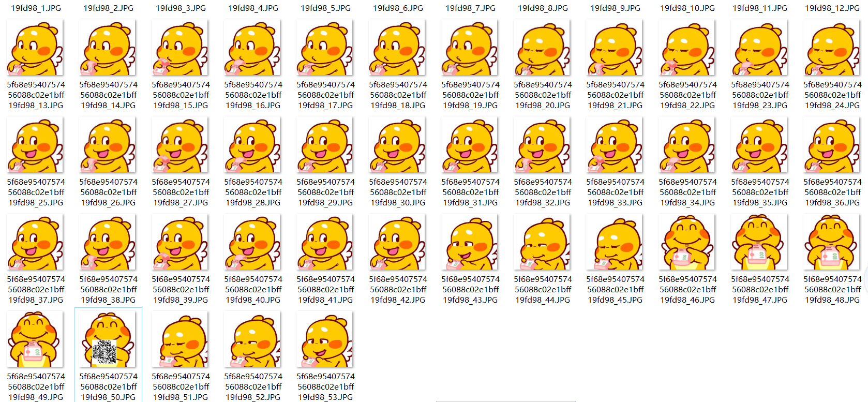
Task: Click the image thumbnail for 19fd98_18.JPG
Action: point(397,48)
